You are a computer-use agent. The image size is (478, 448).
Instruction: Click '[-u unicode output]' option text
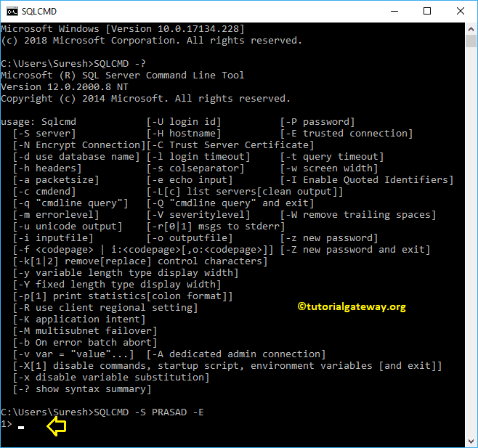[68, 227]
